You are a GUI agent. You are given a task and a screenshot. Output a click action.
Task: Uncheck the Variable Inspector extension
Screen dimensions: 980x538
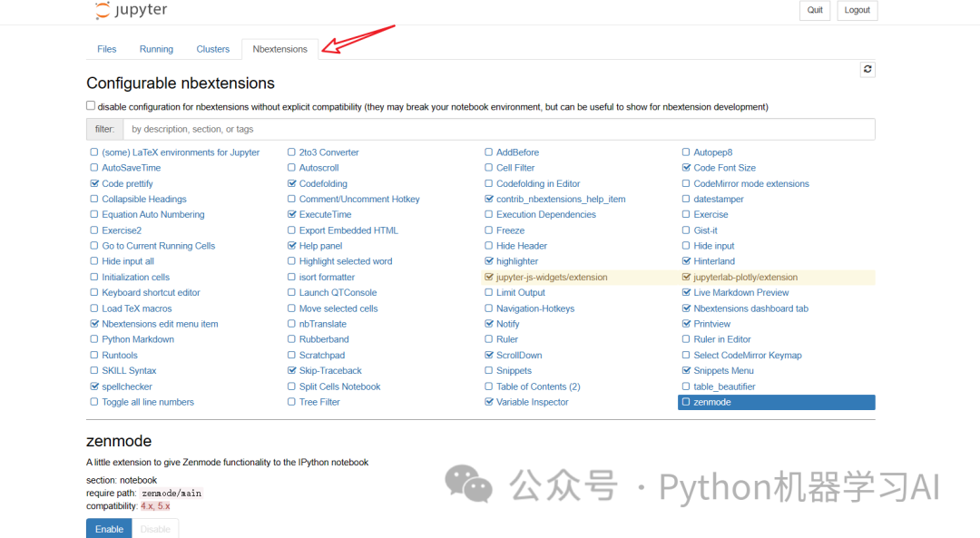coord(489,402)
